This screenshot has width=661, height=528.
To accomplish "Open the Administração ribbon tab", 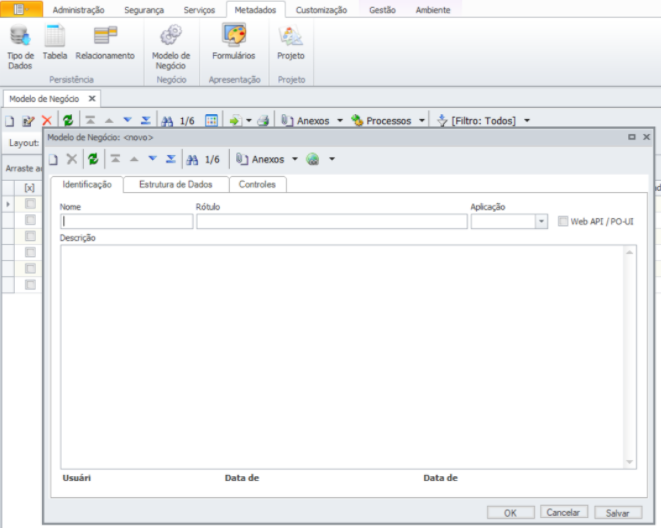I will click(78, 10).
